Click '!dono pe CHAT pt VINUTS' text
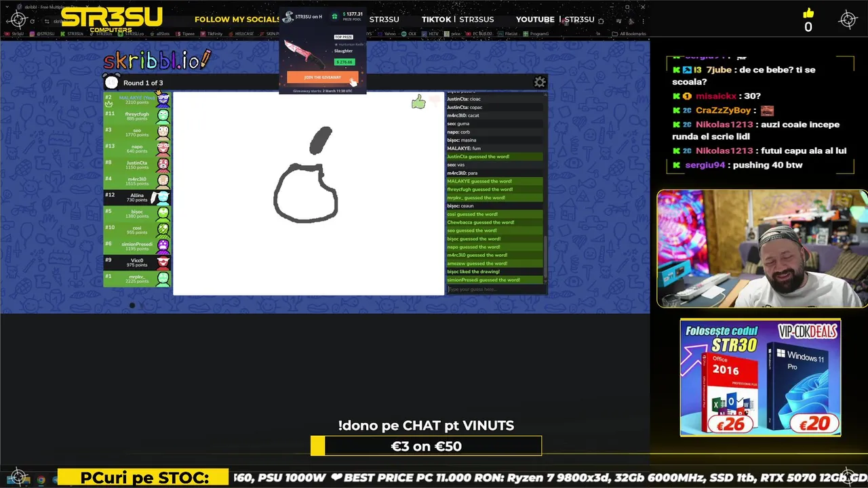This screenshot has width=868, height=488. click(426, 426)
